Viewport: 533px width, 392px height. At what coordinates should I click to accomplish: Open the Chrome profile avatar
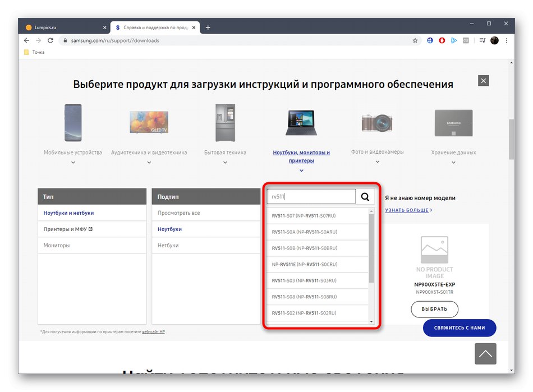click(x=494, y=40)
